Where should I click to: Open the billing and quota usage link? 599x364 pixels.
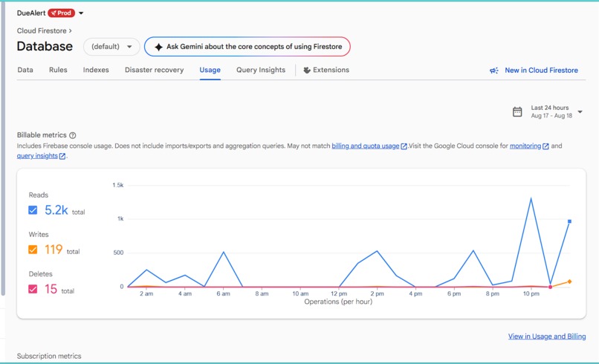point(365,146)
